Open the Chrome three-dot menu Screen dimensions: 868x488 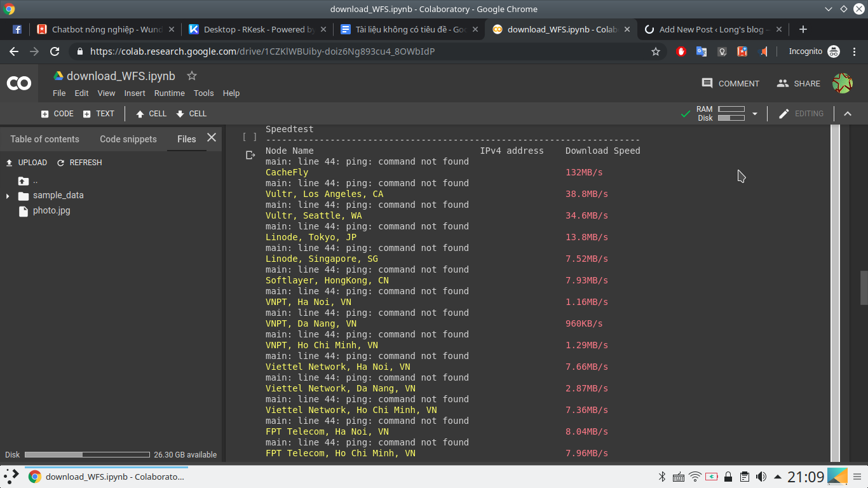pyautogui.click(x=854, y=51)
